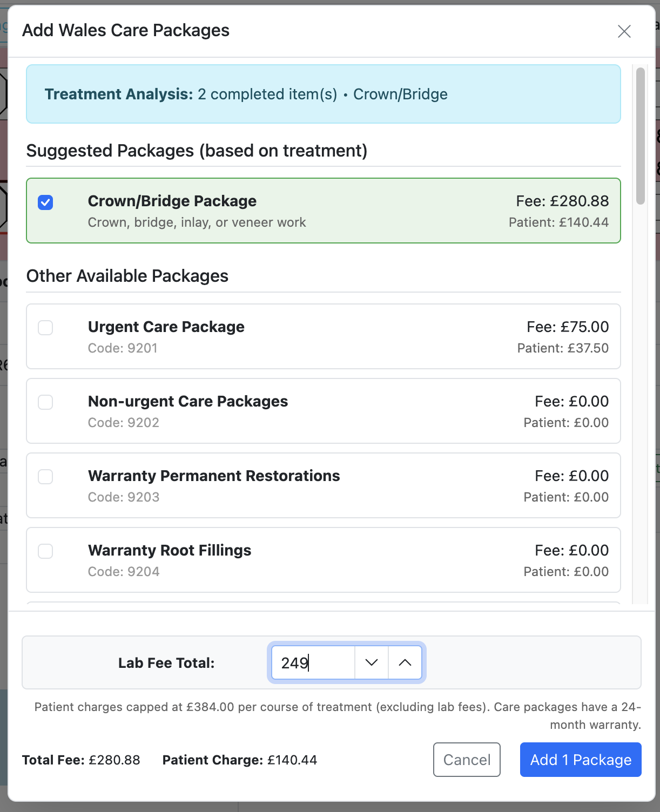Select the Warranty Root Fillings title
The image size is (660, 812).
tap(170, 551)
